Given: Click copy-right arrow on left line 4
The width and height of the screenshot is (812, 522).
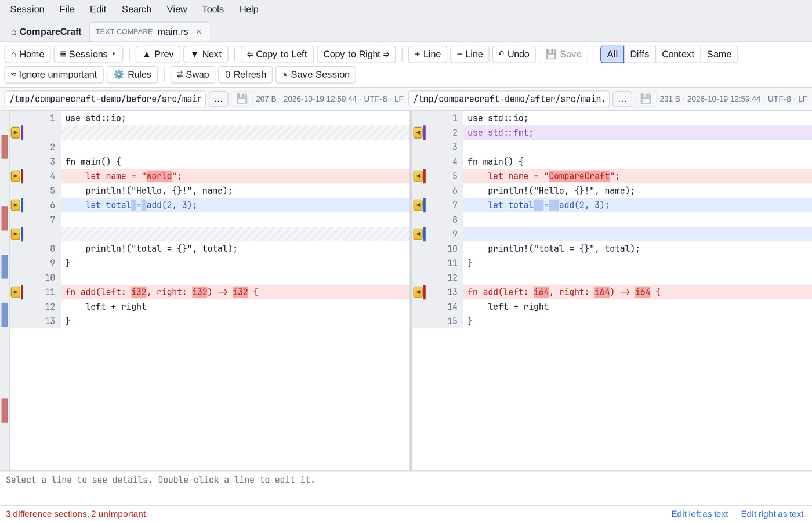Looking at the screenshot, I should 16,176.
